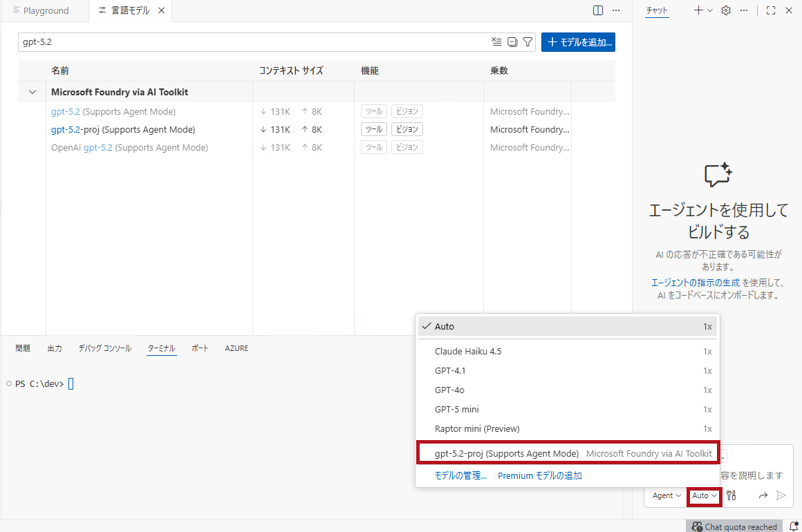
Task: Collapse the Microsoft Foundry via AI Toolkit group
Action: (32, 91)
